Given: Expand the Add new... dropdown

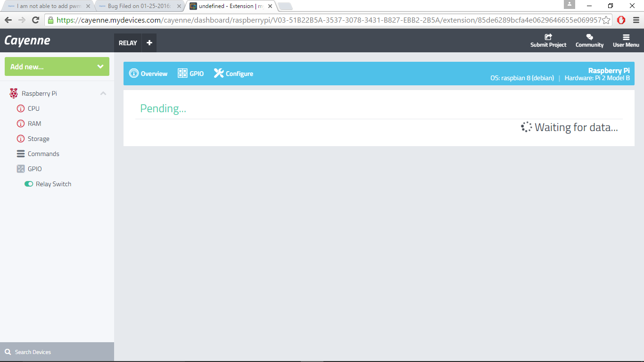Looking at the screenshot, I should pyautogui.click(x=57, y=66).
